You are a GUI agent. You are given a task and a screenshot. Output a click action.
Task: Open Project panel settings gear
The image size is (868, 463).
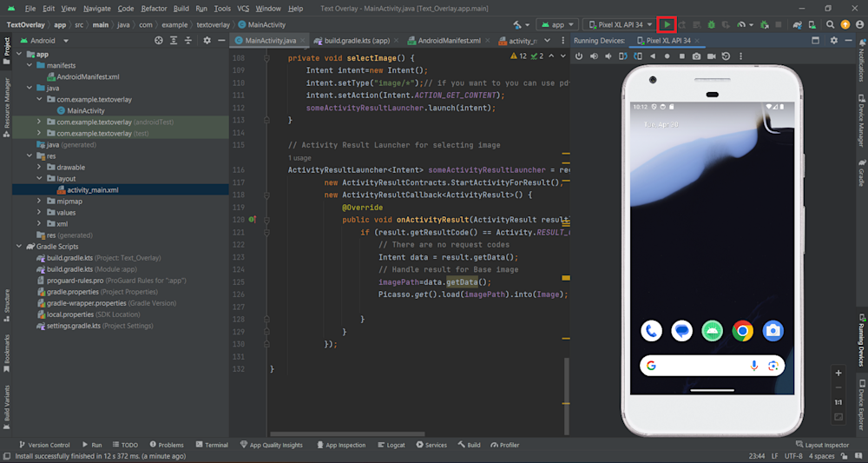point(207,41)
